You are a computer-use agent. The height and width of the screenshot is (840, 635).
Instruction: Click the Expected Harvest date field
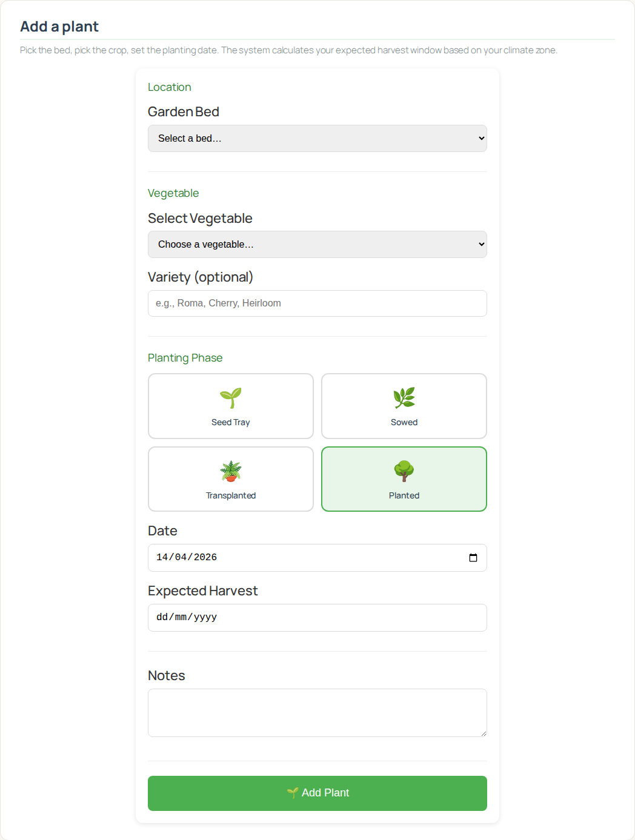(317, 617)
